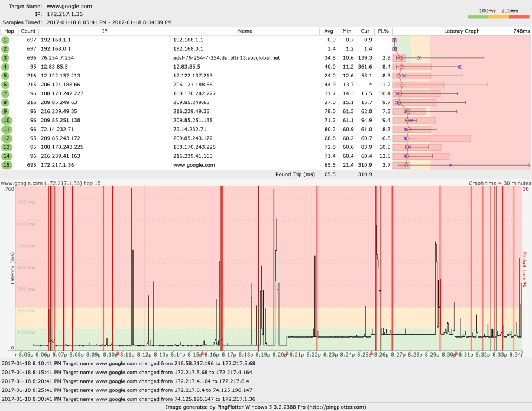Select adsl-76-254-7-254.dsl.pltn13.sbcglobal.net hop name
The width and height of the screenshot is (532, 411).
[226, 58]
